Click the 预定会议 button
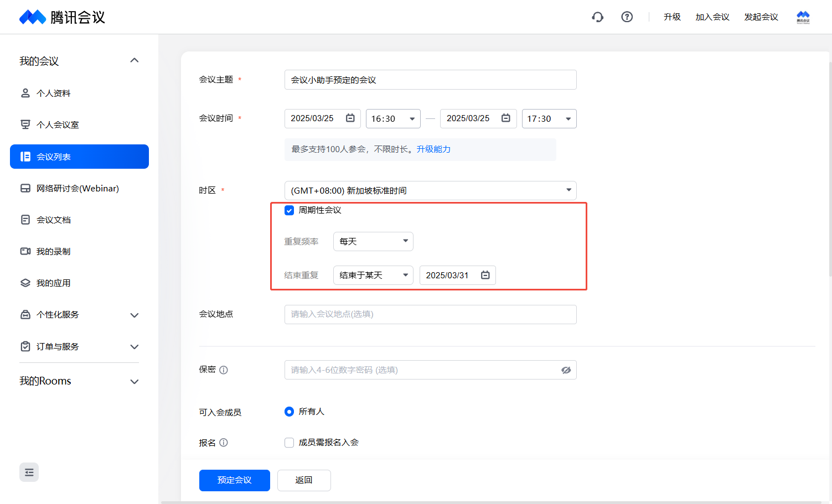Image resolution: width=832 pixels, height=504 pixels. coord(234,480)
